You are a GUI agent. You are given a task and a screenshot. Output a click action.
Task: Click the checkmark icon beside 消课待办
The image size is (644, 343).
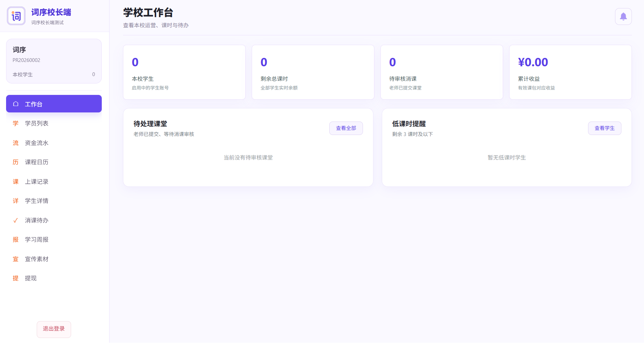tap(16, 220)
